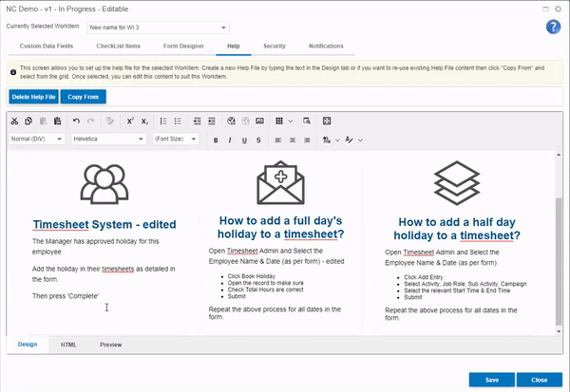Click the Remove hyperlink icon
570x392 pixels.
[245, 121]
